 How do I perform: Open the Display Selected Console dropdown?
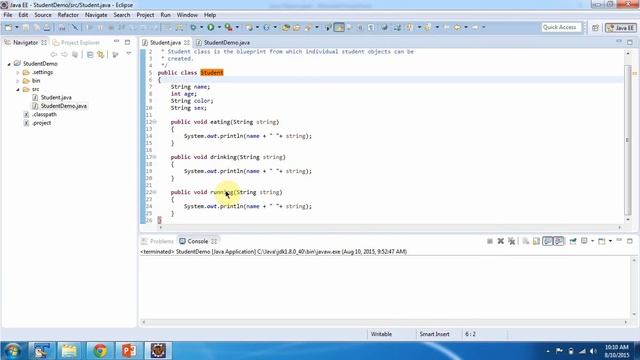pos(592,241)
